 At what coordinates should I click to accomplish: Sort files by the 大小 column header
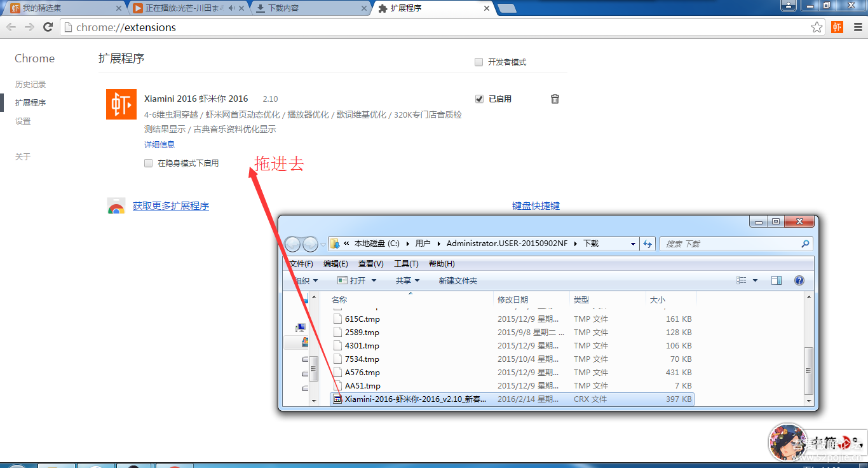click(x=671, y=299)
